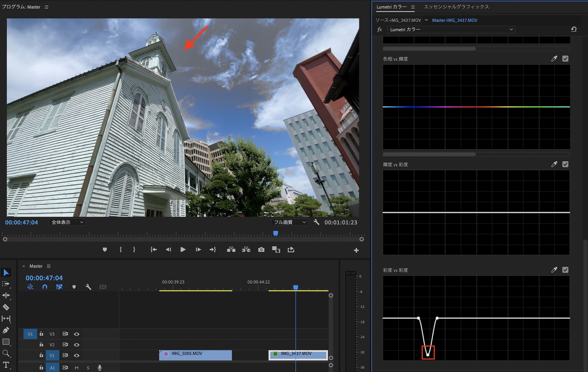Select Master-IMG_3437.MOV clip link
Screen dimensions: 588x372
(x=455, y=20)
